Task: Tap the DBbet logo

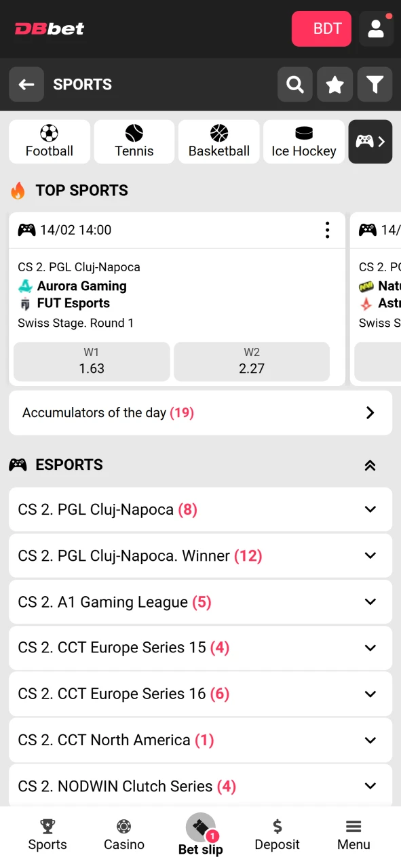Action: (x=49, y=28)
